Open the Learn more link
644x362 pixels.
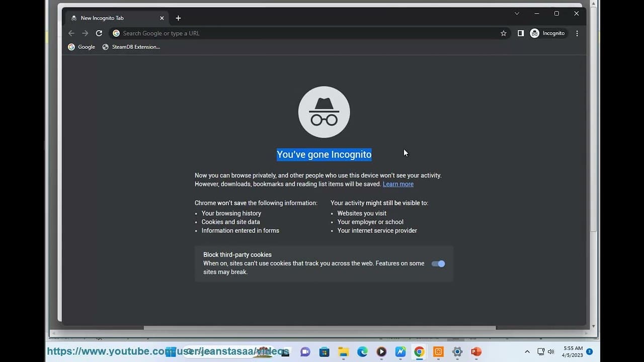pyautogui.click(x=398, y=184)
